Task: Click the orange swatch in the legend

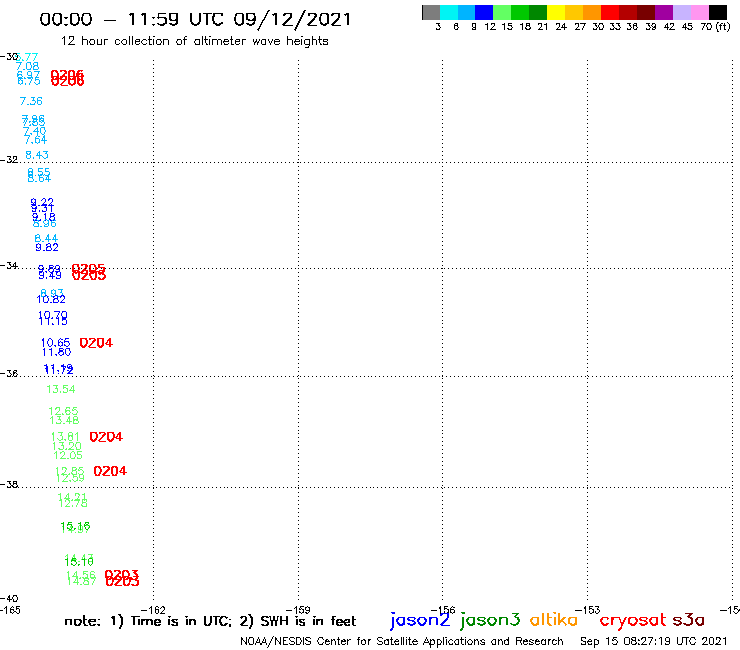Action: 592,12
